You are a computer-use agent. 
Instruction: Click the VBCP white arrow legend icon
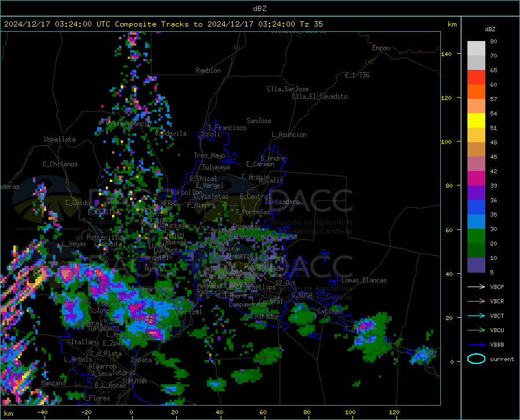[x=476, y=287]
